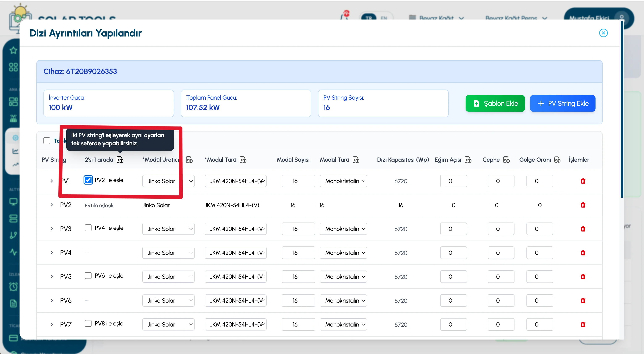Delete the PV2 string row

583,205
